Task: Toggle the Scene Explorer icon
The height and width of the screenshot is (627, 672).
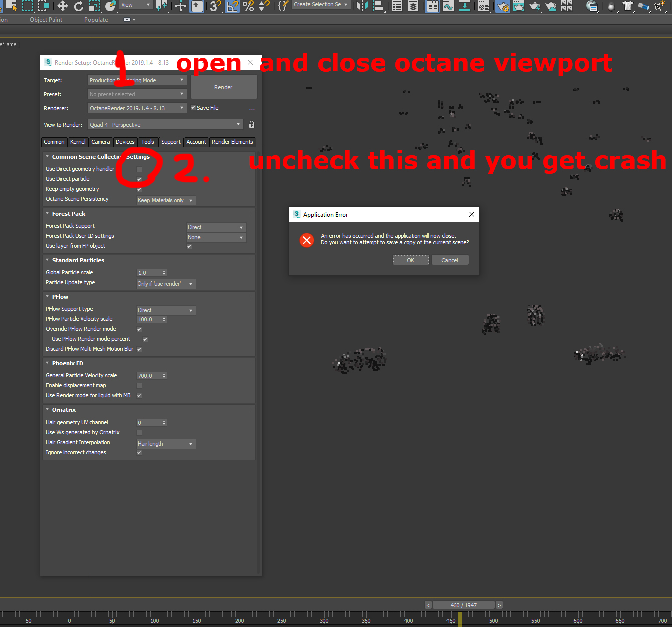Action: tap(397, 6)
